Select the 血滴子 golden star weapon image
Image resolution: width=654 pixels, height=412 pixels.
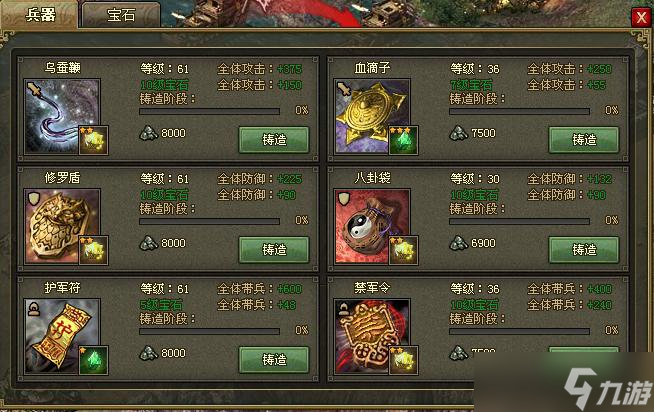click(x=372, y=117)
